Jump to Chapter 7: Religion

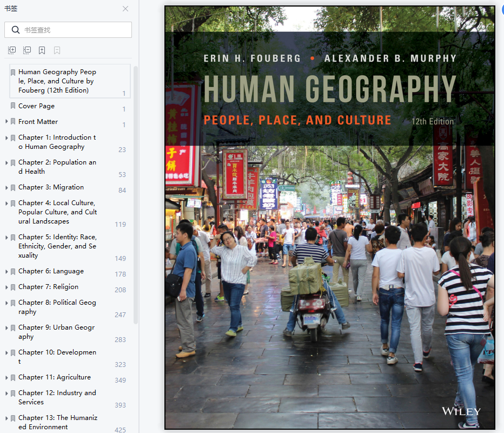coord(48,287)
